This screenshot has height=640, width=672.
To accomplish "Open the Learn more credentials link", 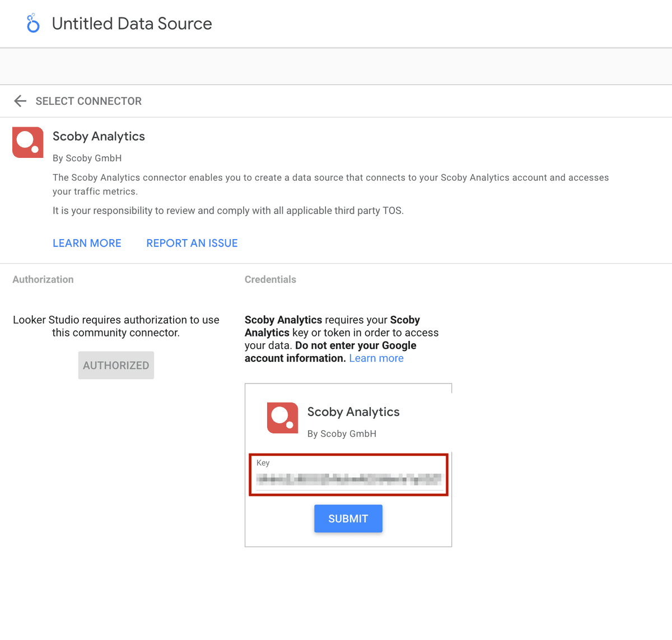I will pos(376,358).
